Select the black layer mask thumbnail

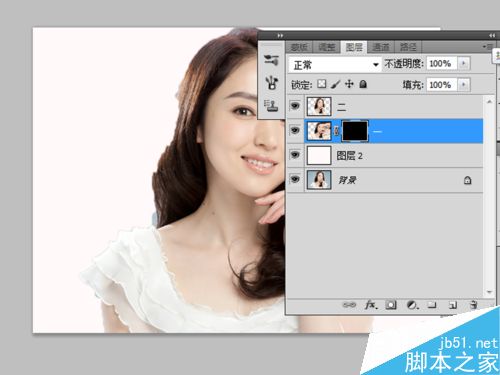(x=355, y=131)
